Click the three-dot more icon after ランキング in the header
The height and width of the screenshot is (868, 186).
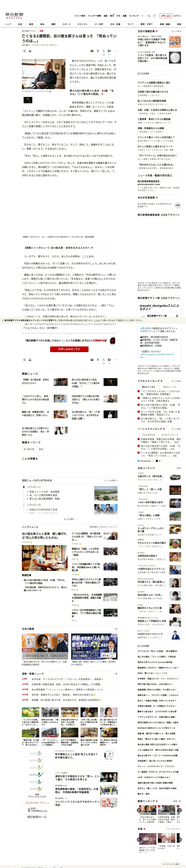coord(142,16)
